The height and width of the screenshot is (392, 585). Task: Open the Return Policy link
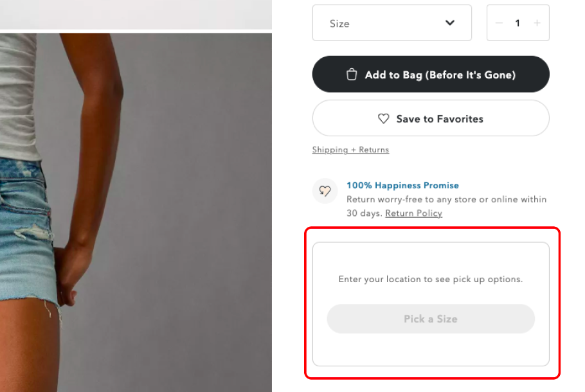413,213
